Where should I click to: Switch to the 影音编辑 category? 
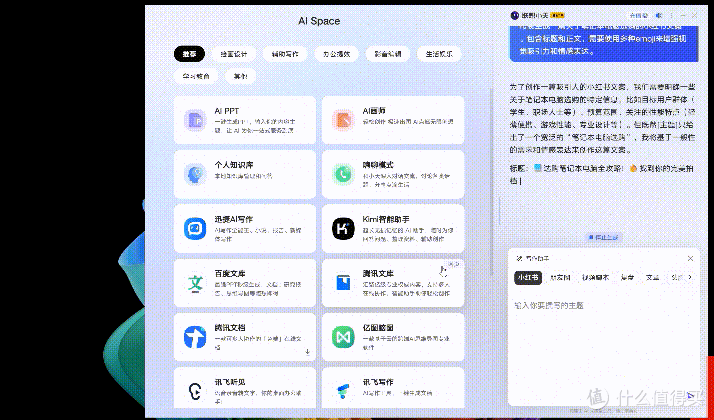(388, 54)
